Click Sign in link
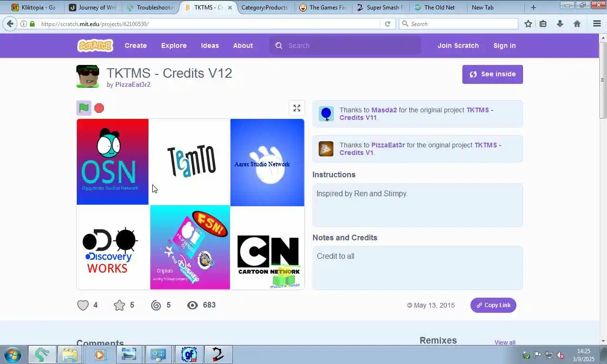607x364 pixels. (505, 45)
